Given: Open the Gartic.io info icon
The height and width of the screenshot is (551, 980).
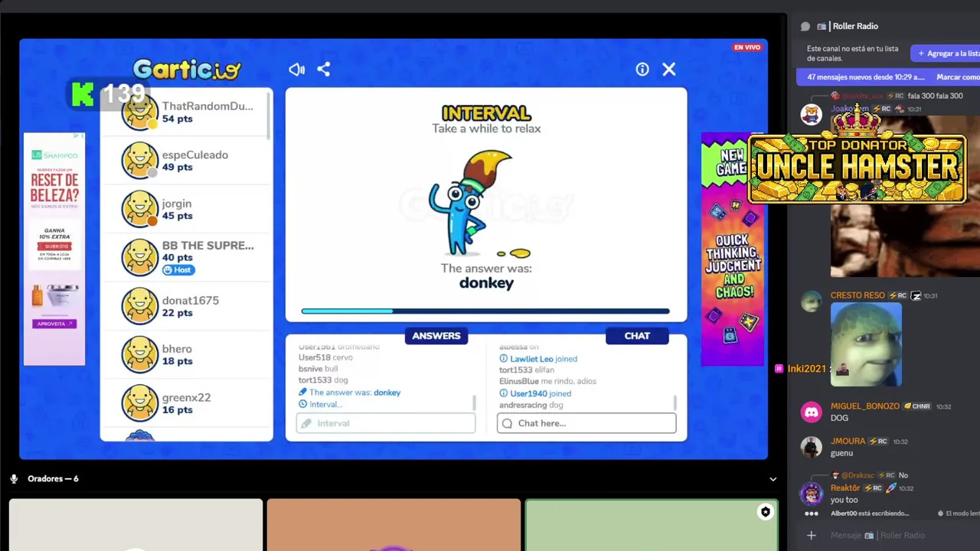Looking at the screenshot, I should coord(642,70).
